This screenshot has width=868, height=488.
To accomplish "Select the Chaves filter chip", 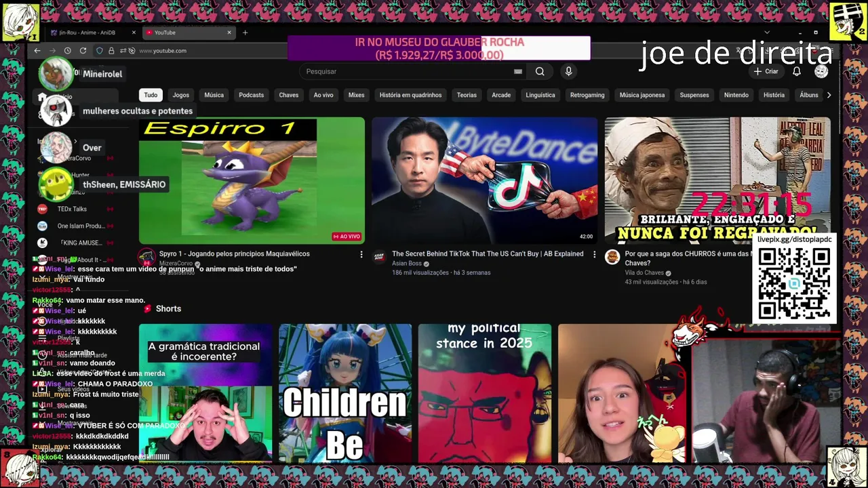I will pos(289,95).
